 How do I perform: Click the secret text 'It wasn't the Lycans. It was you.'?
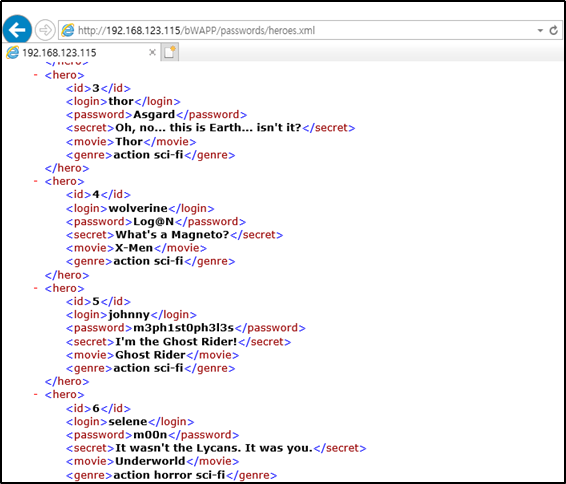tap(214, 448)
